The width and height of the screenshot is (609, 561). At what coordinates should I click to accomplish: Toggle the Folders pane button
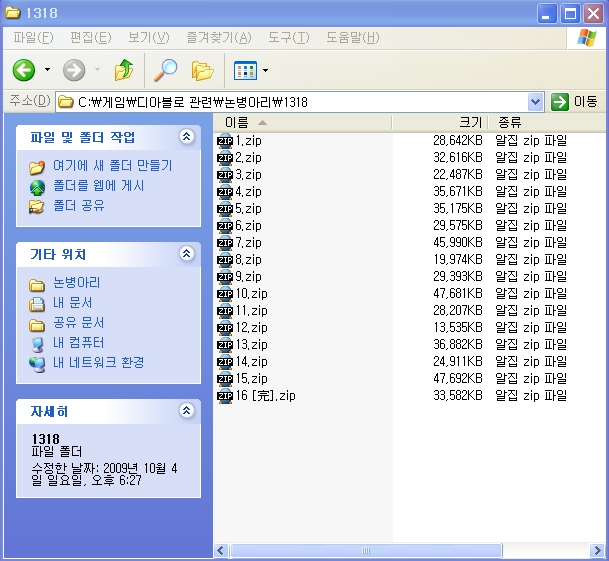203,70
